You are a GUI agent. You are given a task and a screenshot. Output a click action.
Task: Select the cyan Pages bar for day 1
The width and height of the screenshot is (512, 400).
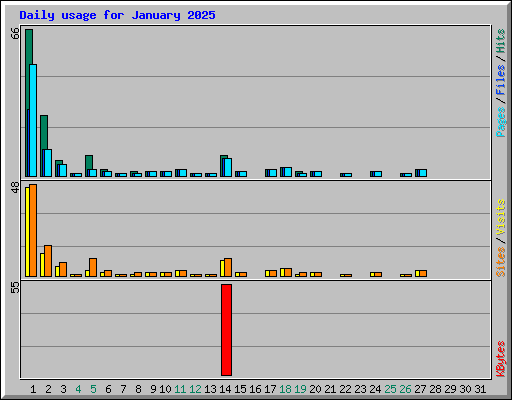tap(33, 120)
